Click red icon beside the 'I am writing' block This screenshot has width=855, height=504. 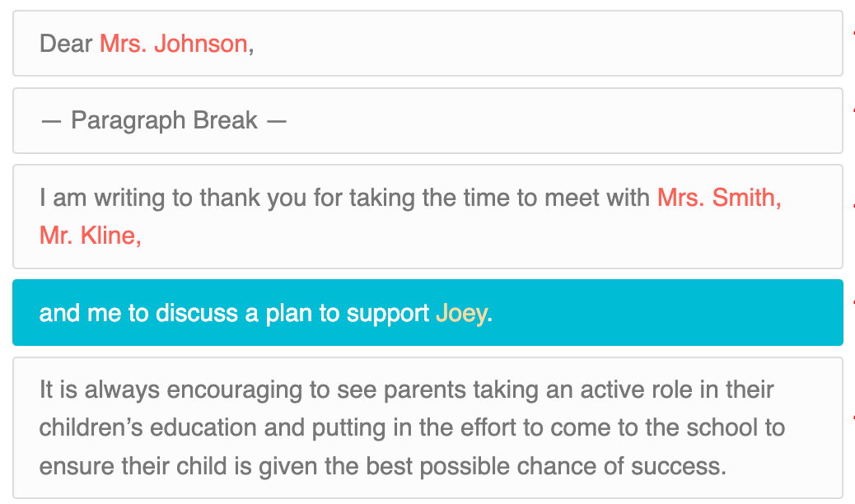click(853, 206)
